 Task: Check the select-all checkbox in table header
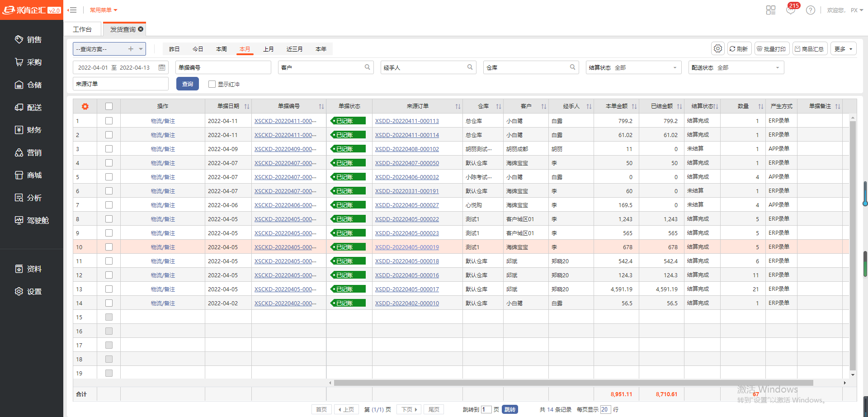109,106
